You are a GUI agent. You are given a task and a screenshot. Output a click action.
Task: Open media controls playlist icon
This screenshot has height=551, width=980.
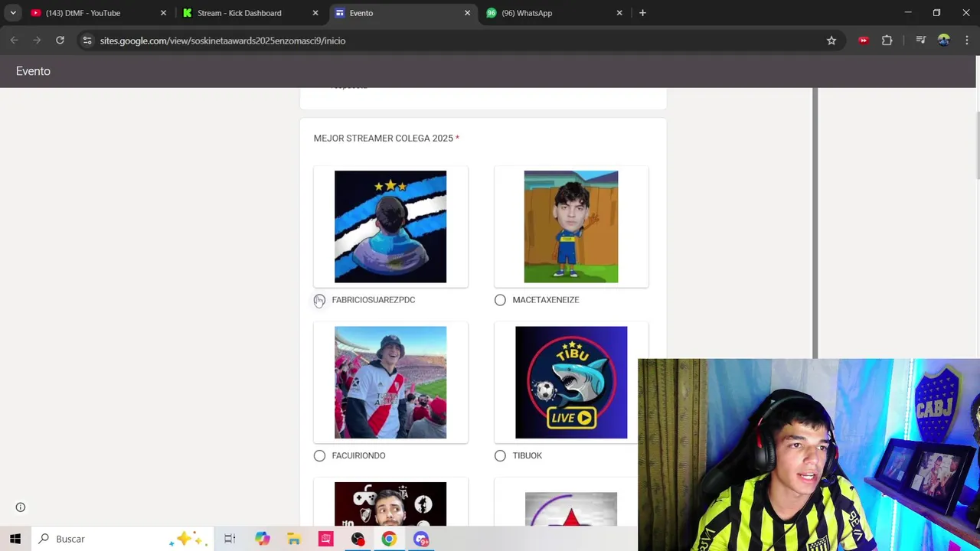(921, 41)
